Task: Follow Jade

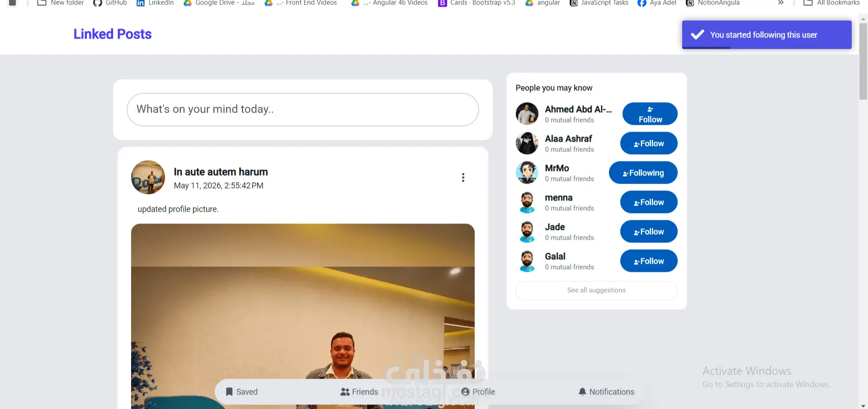Action: tap(649, 232)
